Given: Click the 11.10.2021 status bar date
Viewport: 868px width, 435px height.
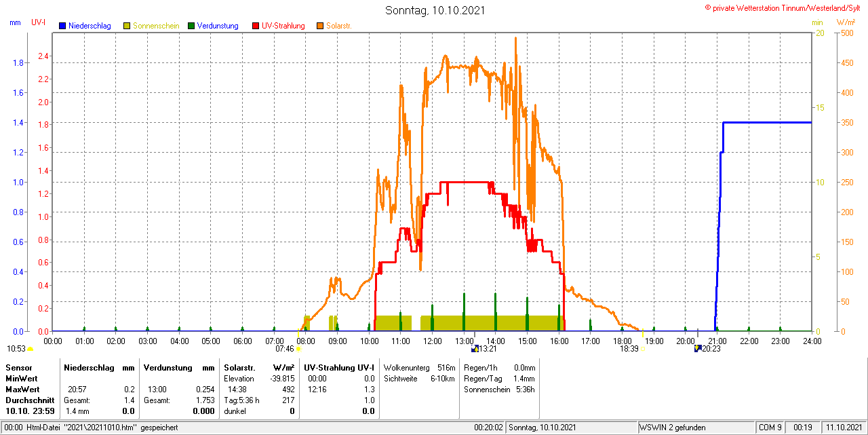Looking at the screenshot, I should tap(843, 428).
